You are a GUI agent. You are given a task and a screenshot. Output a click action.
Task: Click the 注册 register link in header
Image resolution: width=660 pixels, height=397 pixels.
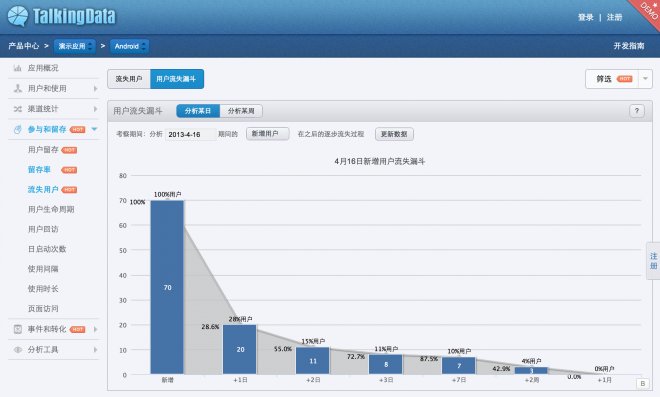click(x=615, y=17)
